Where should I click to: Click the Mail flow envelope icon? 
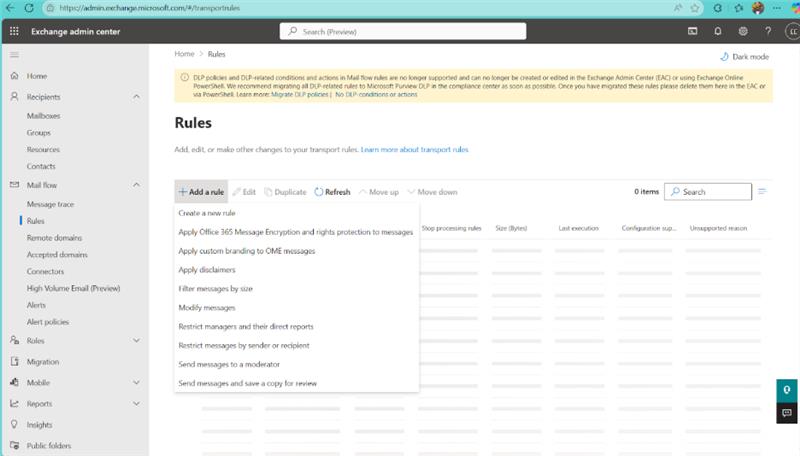[14, 185]
